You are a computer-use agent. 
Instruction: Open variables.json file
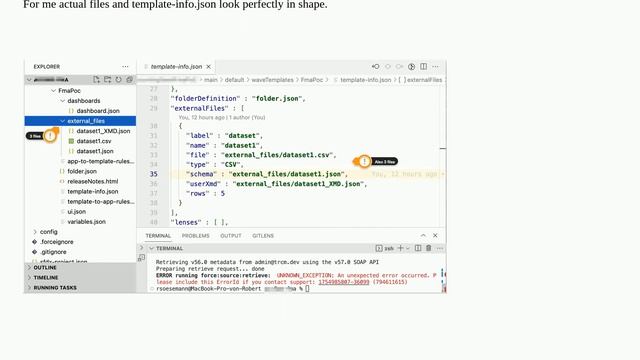pos(87,222)
